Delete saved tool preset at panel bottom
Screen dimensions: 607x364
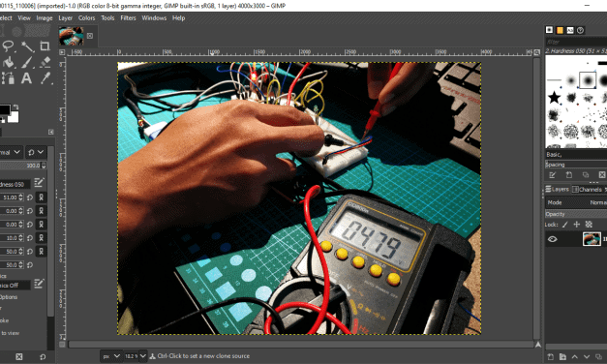(19, 356)
